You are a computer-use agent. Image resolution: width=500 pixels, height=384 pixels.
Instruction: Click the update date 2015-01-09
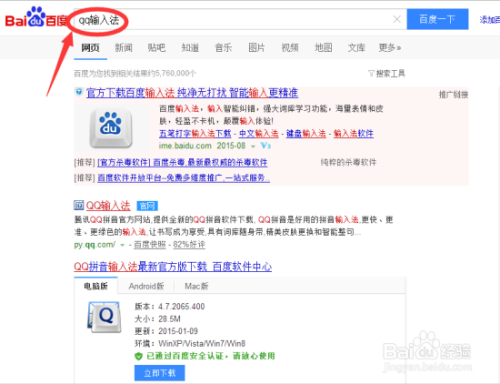[178, 331]
